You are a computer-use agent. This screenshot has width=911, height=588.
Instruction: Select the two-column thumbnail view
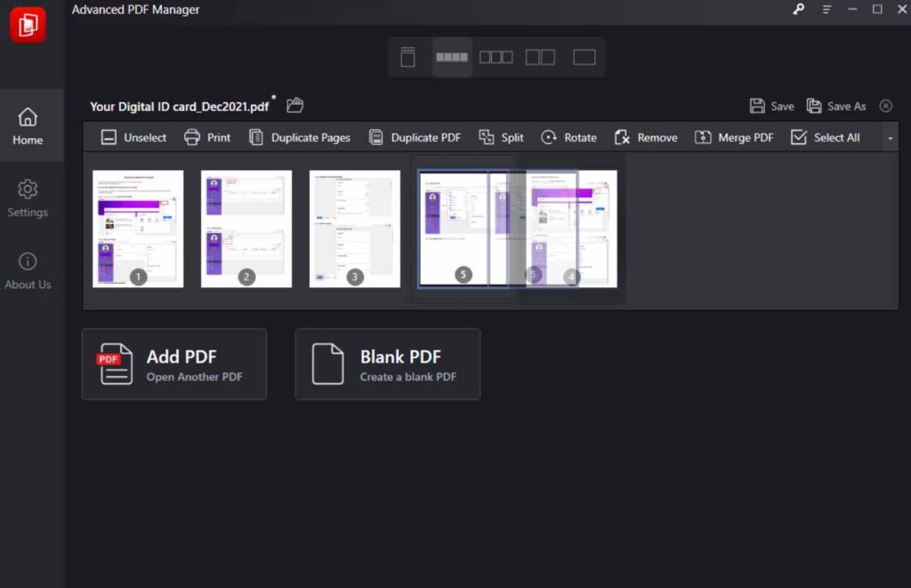[540, 57]
